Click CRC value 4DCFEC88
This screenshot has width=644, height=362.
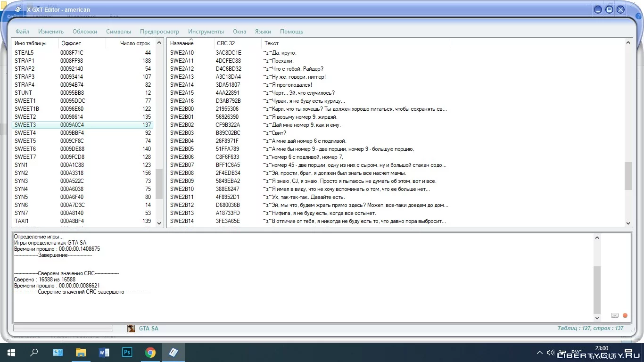(228, 61)
